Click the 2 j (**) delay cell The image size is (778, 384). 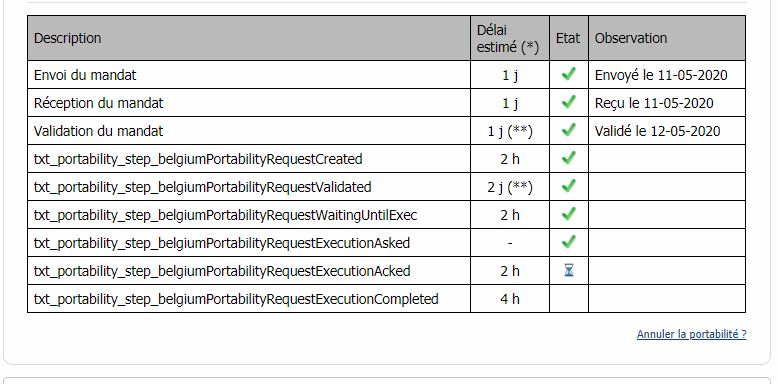510,187
